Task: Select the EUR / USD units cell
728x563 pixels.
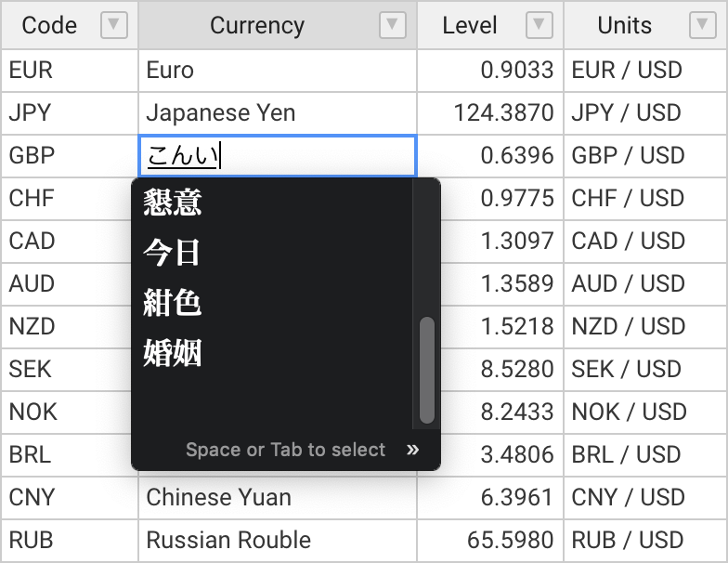Action: (x=646, y=71)
